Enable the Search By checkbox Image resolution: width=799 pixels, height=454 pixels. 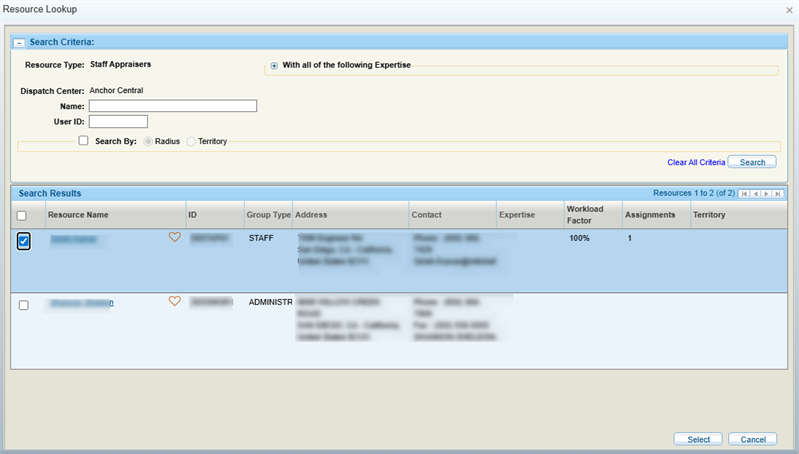point(84,141)
